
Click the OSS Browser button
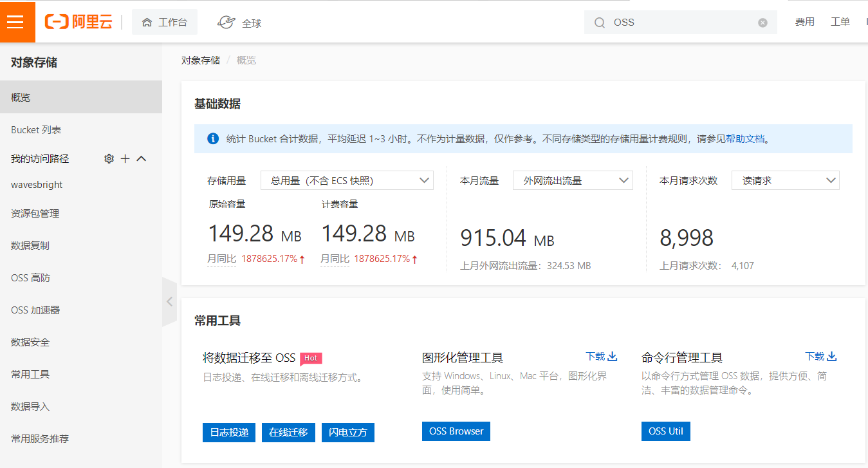[456, 431]
